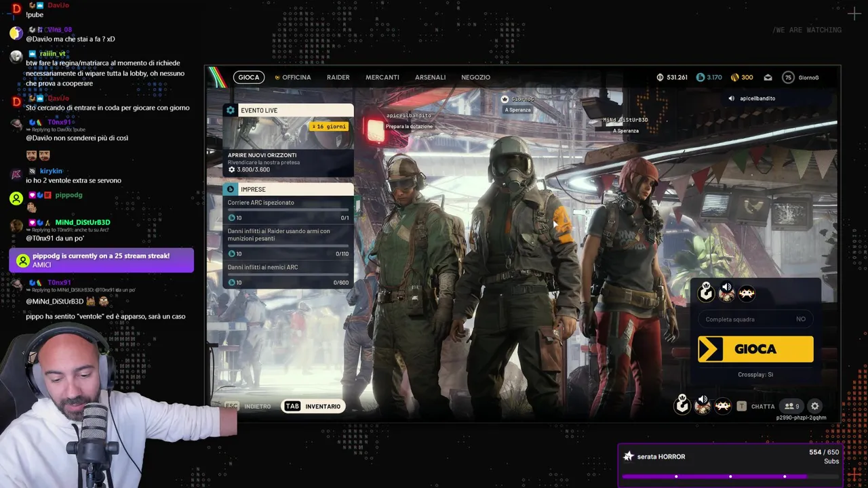Click the crowned G avatar in the squad panel
This screenshot has height=488, width=868.
(707, 292)
